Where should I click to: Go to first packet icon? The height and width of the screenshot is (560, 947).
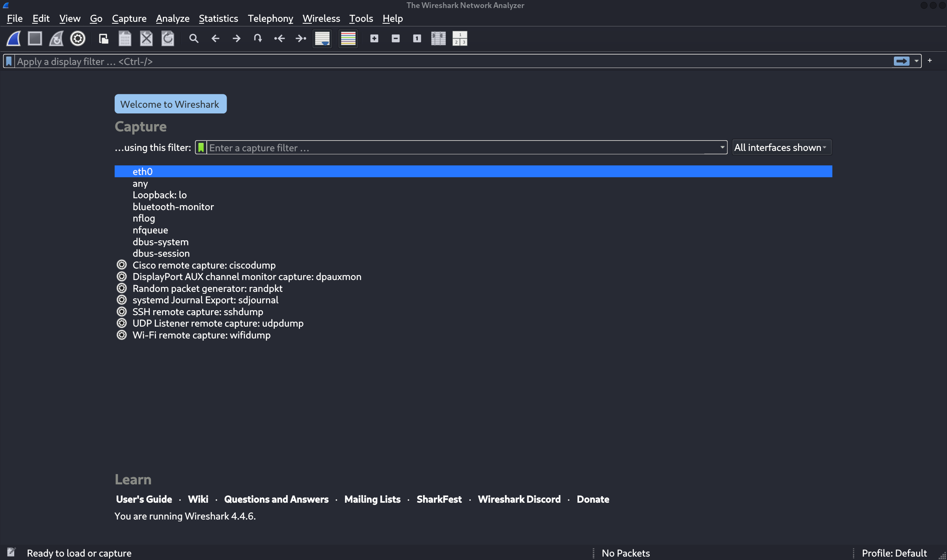tap(279, 39)
